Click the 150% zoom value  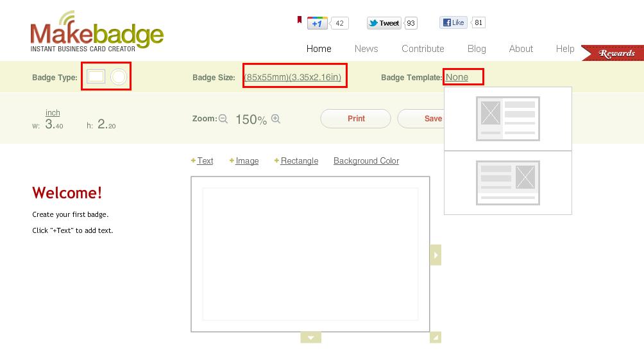coord(251,119)
